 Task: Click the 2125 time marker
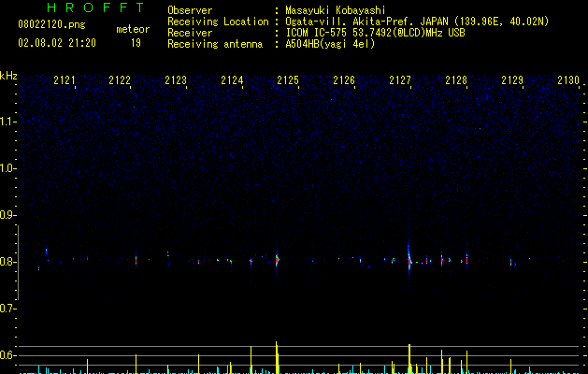pyautogui.click(x=288, y=80)
